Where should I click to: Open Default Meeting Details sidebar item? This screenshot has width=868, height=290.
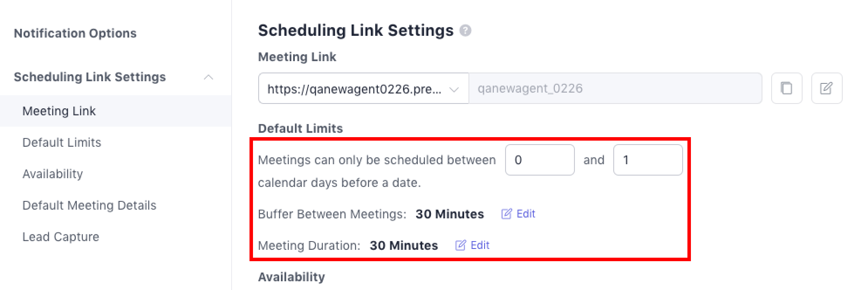click(x=89, y=205)
